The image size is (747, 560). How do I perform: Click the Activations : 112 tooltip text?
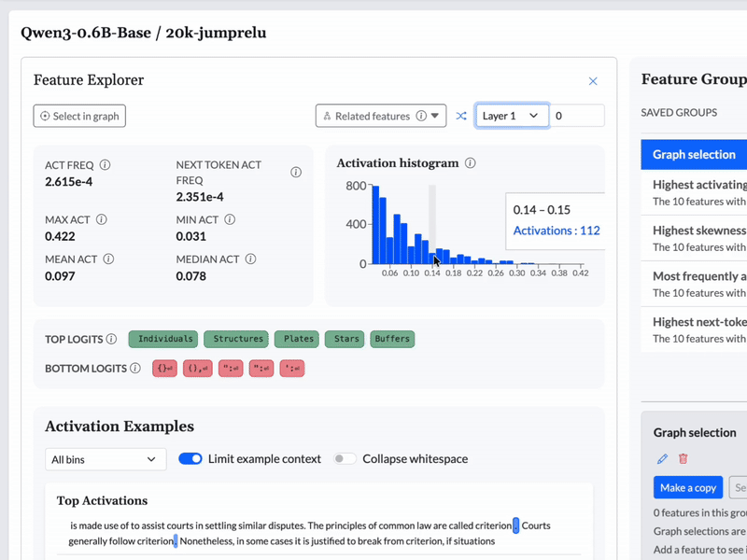(557, 231)
